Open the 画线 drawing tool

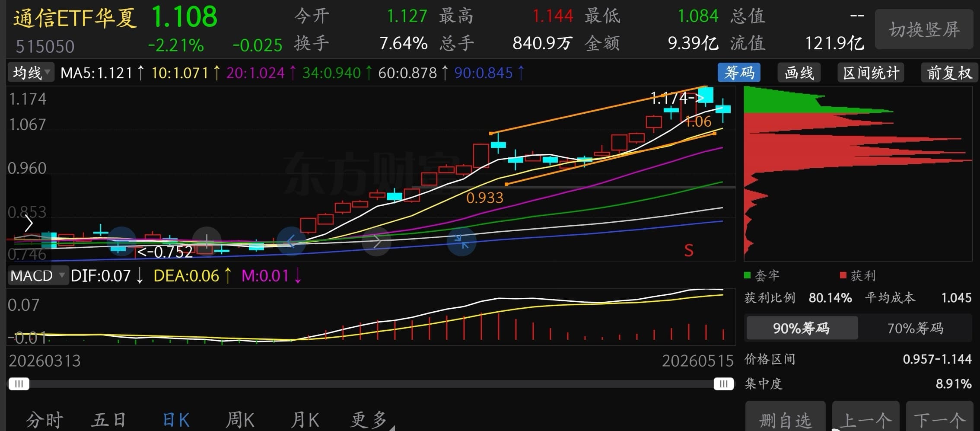[799, 73]
